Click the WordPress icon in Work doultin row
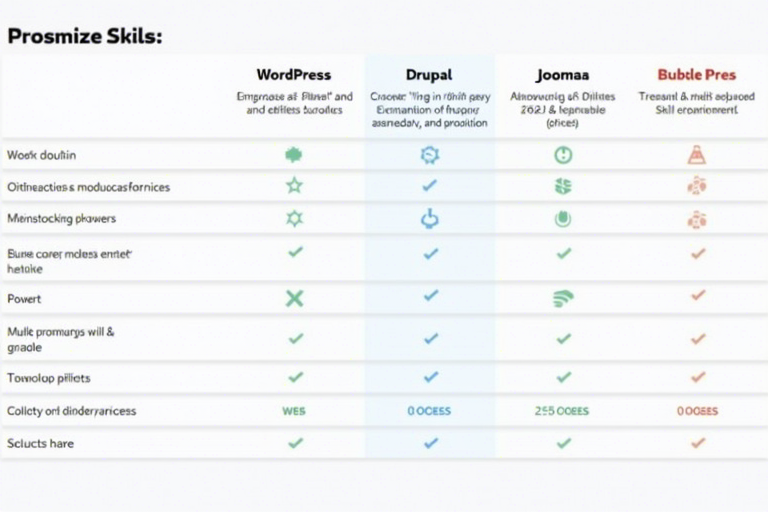The width and height of the screenshot is (768, 512). 294,155
